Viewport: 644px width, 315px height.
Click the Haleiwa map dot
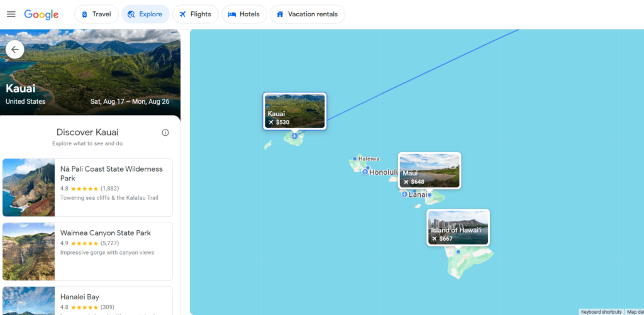(x=355, y=158)
